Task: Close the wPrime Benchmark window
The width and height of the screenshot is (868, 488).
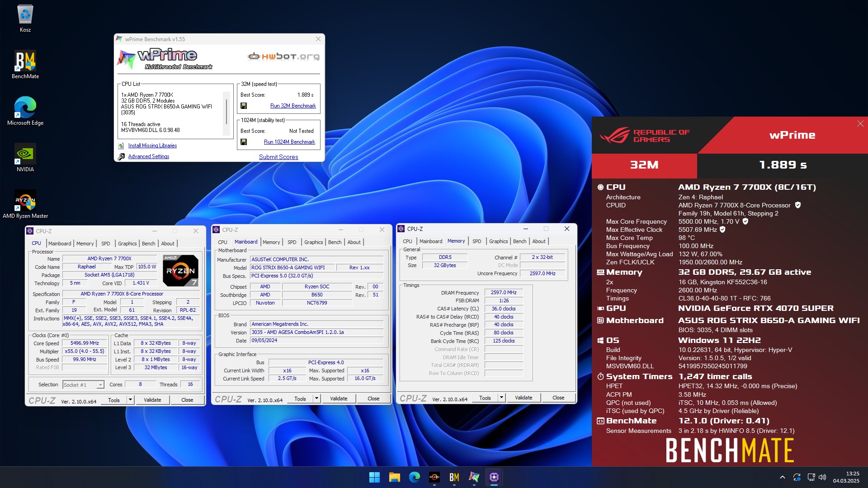Action: pyautogui.click(x=318, y=39)
